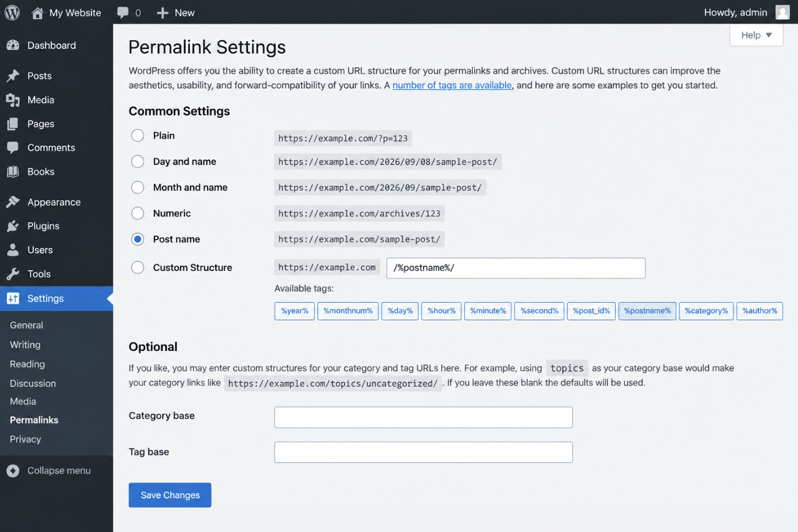
Task: Open the Permalinks submenu item
Action: click(34, 420)
